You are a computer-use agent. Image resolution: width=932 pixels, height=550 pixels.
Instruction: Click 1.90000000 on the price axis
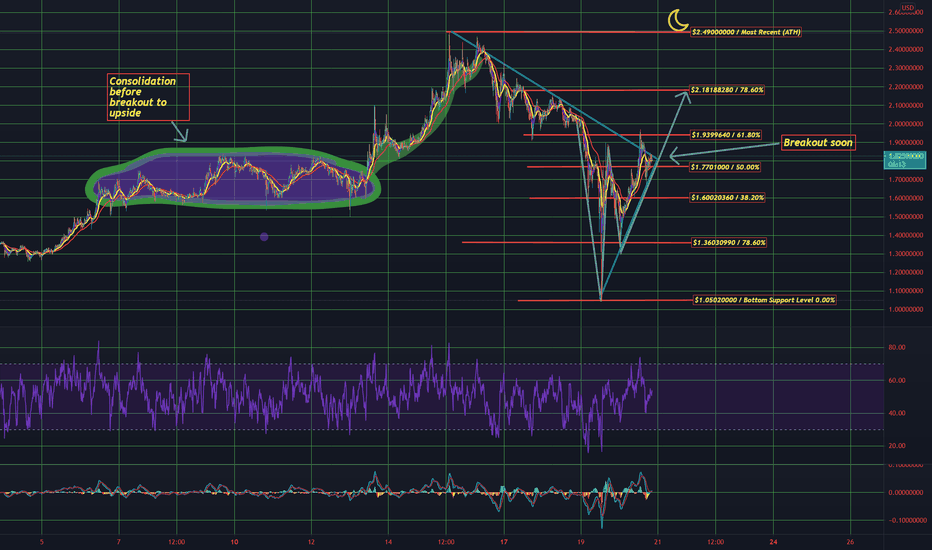tap(905, 143)
